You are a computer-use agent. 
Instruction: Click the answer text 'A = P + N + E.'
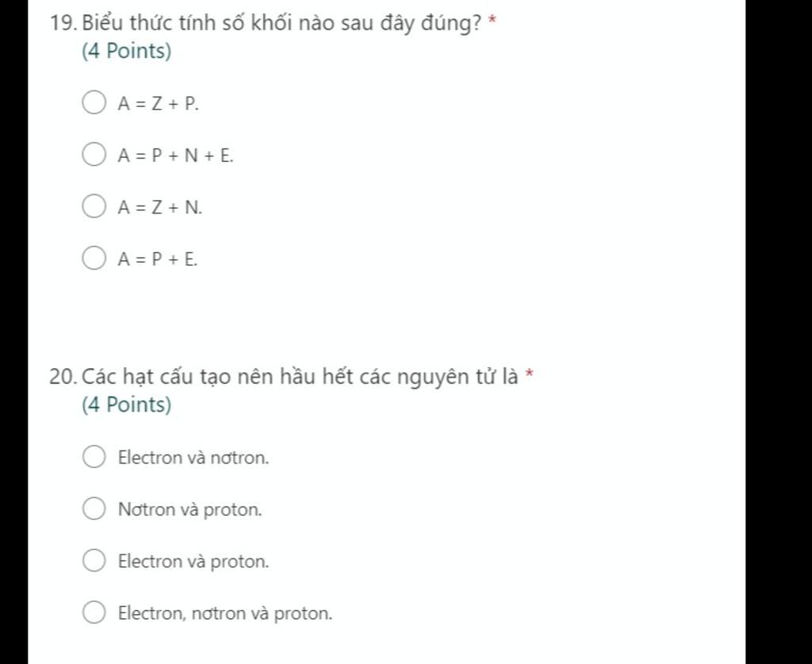(x=176, y=155)
